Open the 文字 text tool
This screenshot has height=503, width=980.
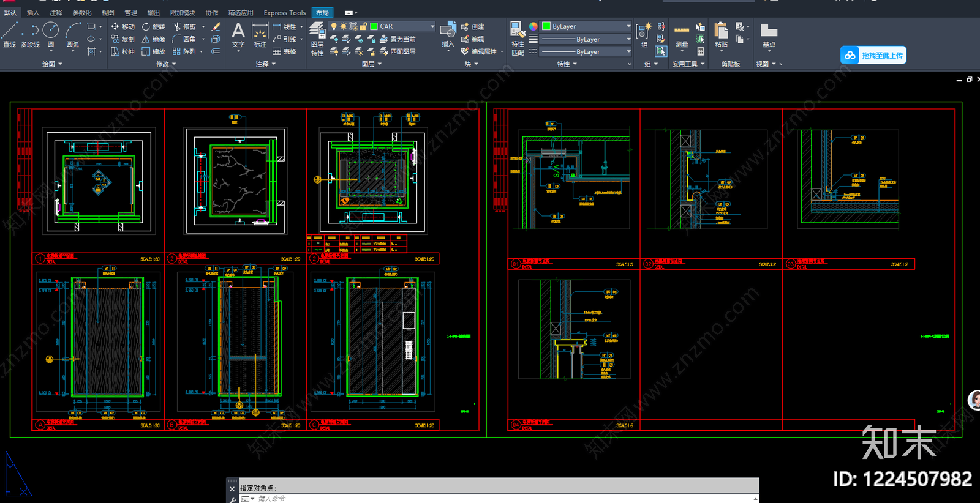point(238,34)
